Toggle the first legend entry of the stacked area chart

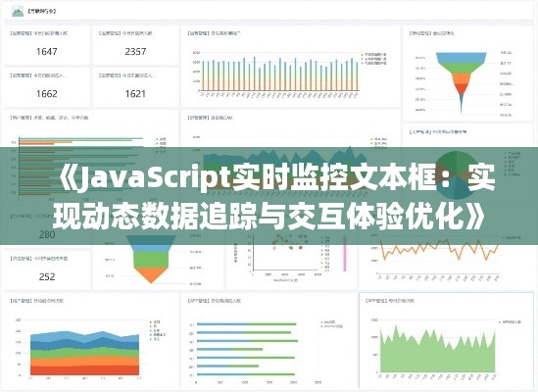coord(155,322)
